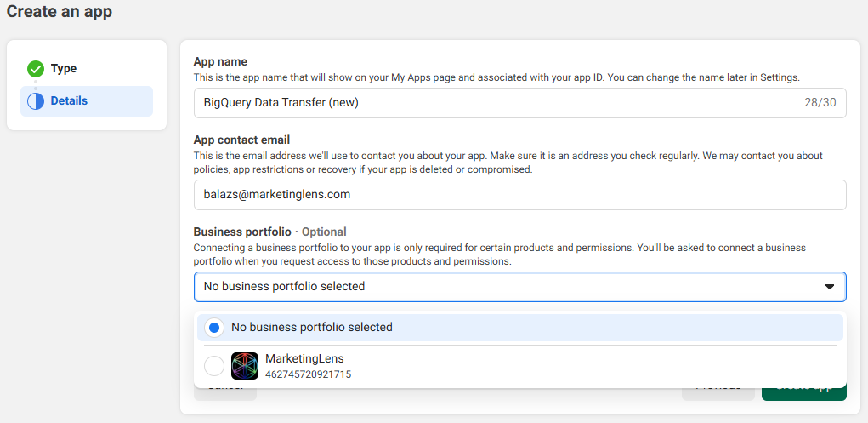Switch to the Details step in the sidebar
Screen dimensions: 868x423
point(69,101)
